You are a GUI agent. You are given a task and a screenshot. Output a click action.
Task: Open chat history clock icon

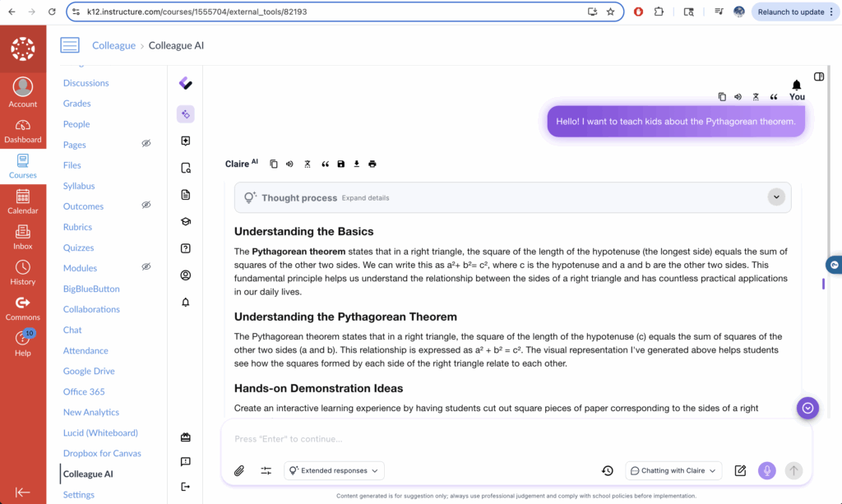tap(607, 470)
